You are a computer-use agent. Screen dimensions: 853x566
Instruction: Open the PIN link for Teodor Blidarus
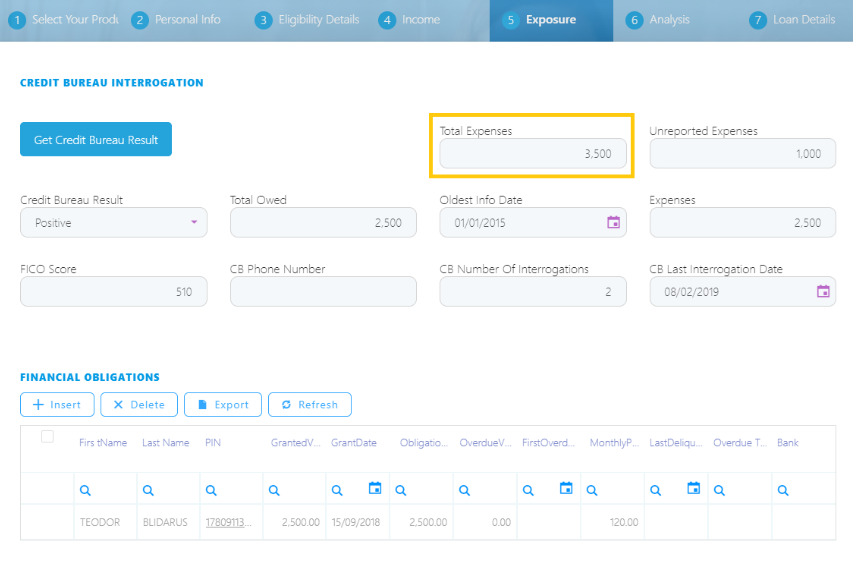pos(228,522)
